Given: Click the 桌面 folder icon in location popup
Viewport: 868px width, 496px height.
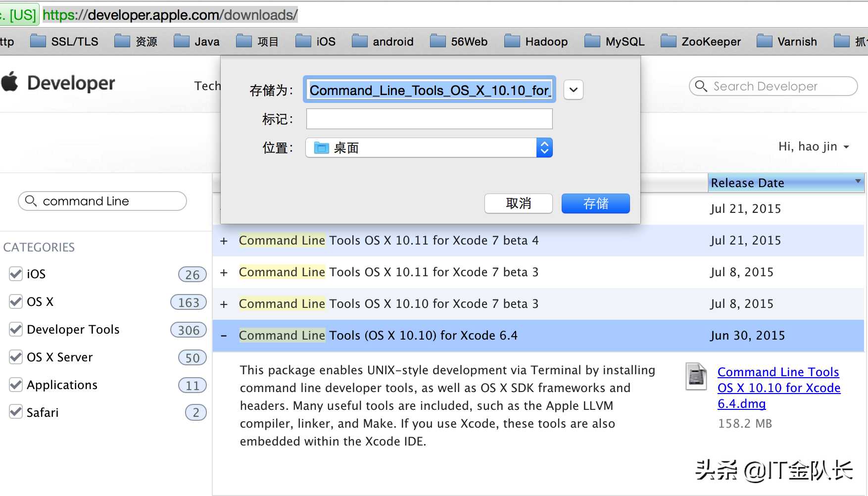Looking at the screenshot, I should 322,148.
